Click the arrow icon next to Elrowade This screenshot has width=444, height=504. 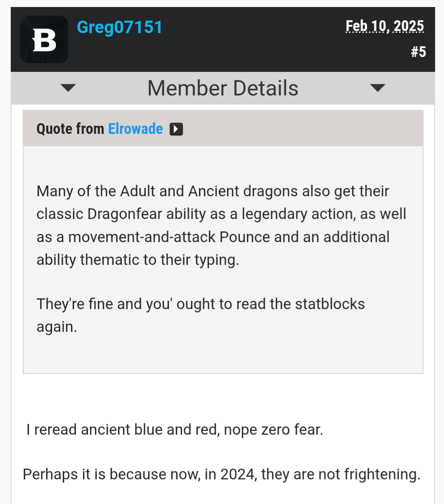(x=176, y=129)
